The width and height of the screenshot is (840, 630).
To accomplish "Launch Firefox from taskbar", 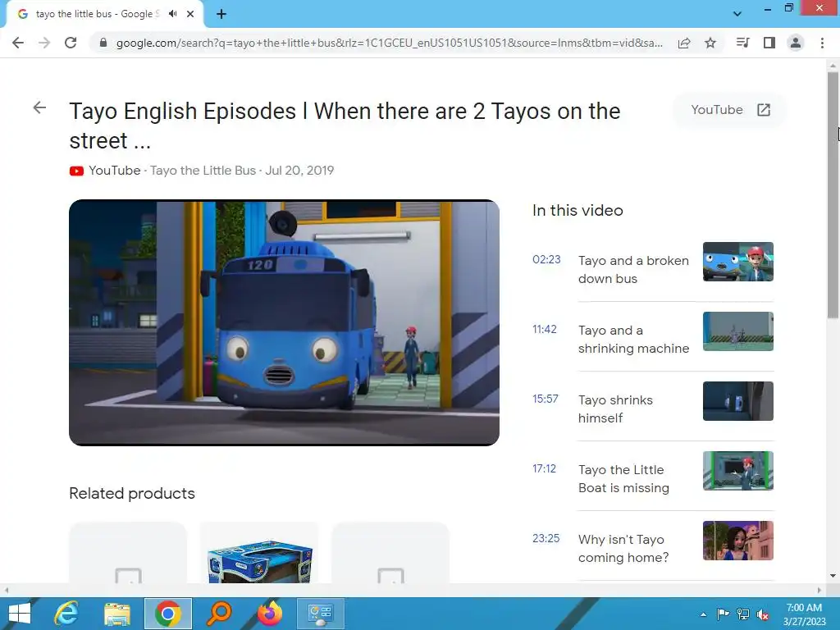I will pos(270,614).
